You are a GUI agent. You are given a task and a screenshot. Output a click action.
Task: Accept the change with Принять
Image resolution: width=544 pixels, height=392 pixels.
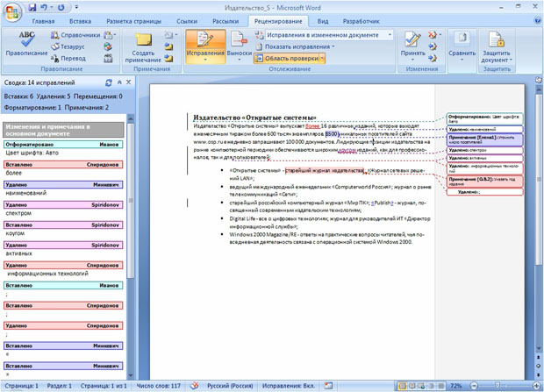coord(413,45)
